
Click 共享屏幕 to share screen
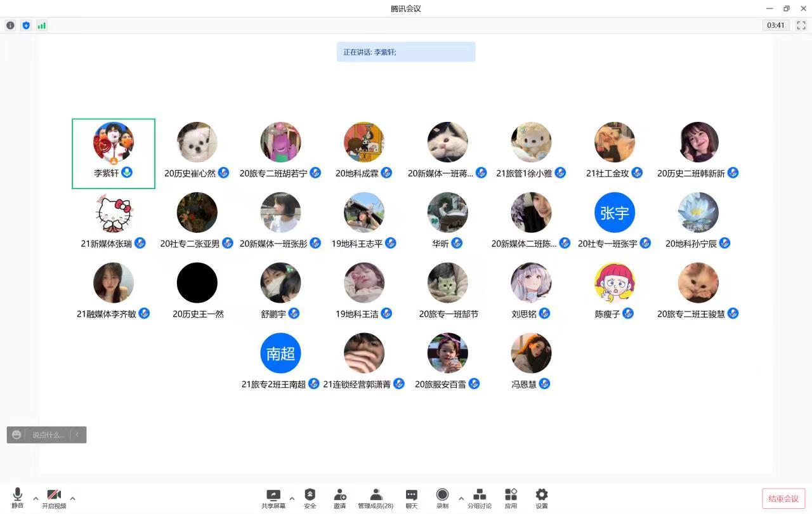tap(273, 498)
